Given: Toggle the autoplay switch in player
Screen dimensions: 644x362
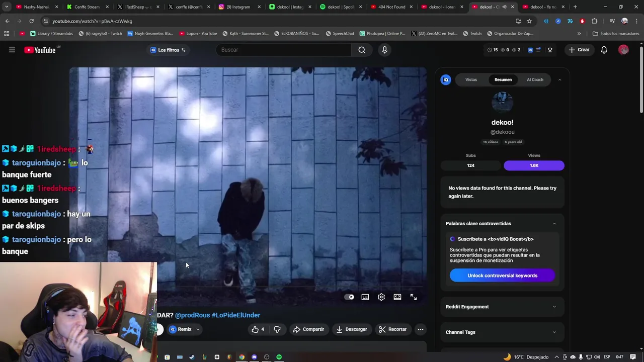Looking at the screenshot, I should [x=349, y=297].
